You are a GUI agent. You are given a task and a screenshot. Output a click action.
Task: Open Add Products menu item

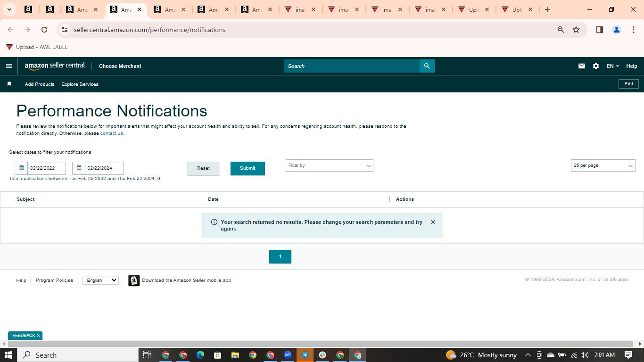[40, 84]
